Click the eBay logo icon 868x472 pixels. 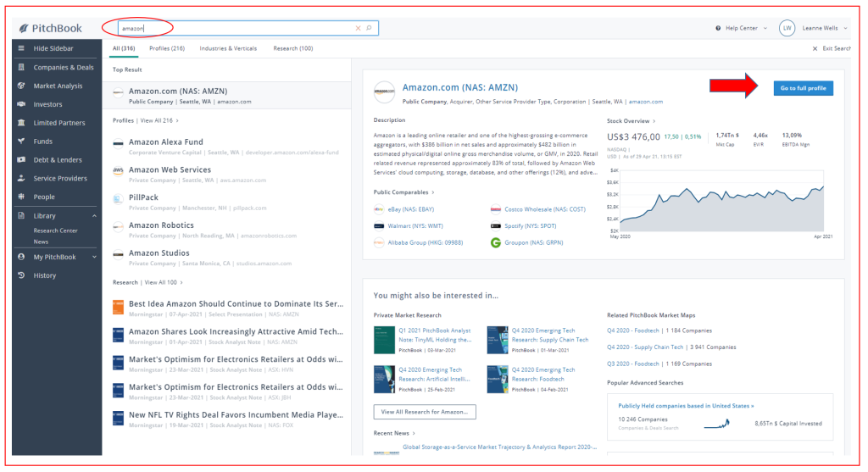tap(379, 209)
